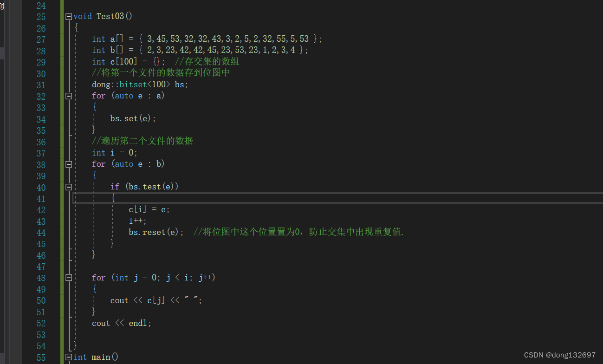Click the 'c[i] = e;' assignment
Screen dimensions: 603x364
coord(149,209)
